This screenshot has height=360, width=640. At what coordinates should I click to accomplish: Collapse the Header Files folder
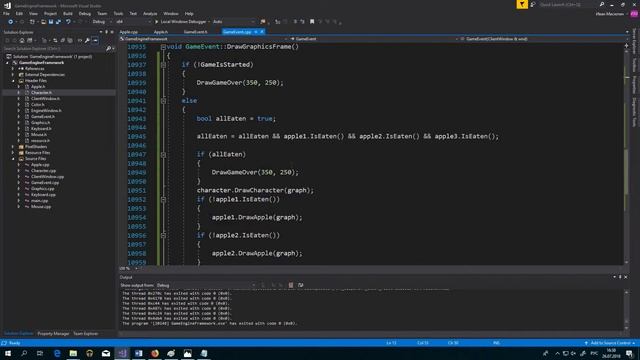coord(13,81)
